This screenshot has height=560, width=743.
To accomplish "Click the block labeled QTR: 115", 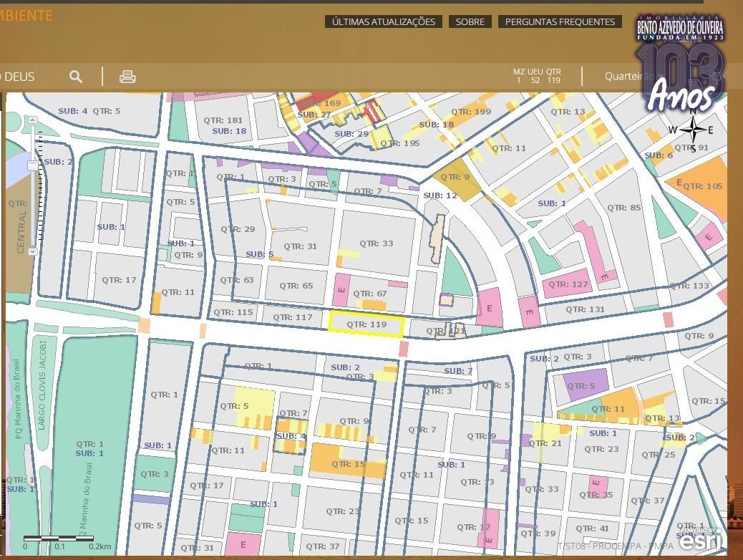I will pos(233,312).
